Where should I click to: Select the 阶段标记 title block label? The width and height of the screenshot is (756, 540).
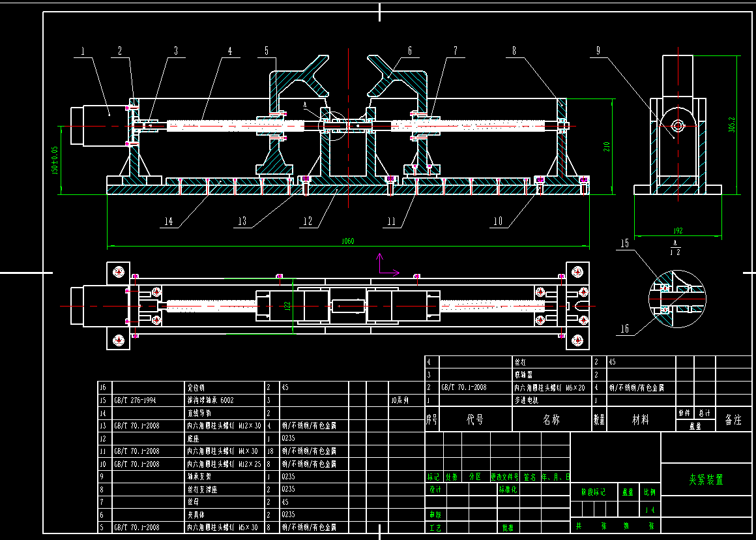594,492
